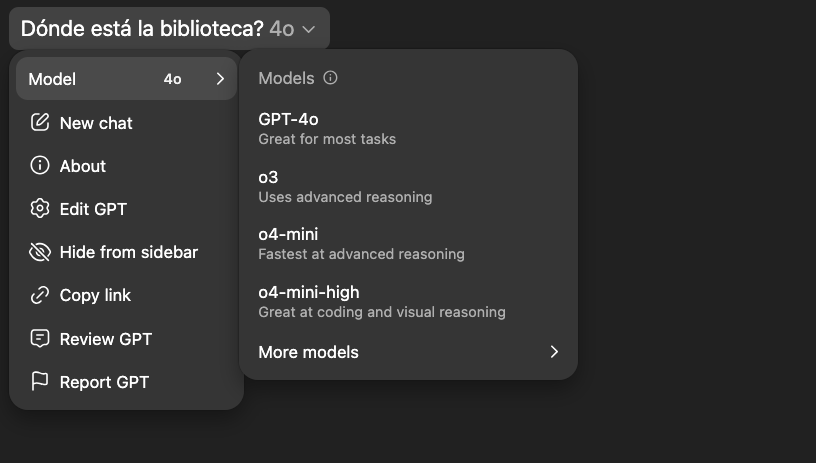
Task: Click the Review GPT speech-bubble icon
Action: [x=40, y=339]
